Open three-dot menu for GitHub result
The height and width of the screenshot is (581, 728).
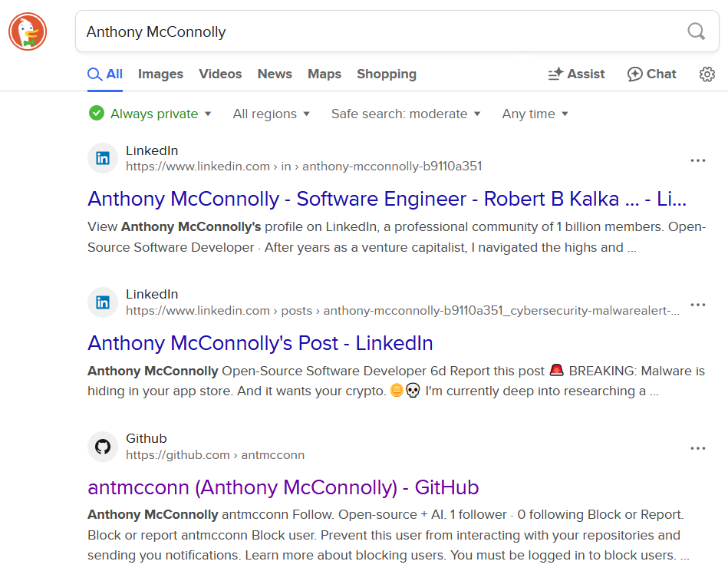tap(697, 448)
